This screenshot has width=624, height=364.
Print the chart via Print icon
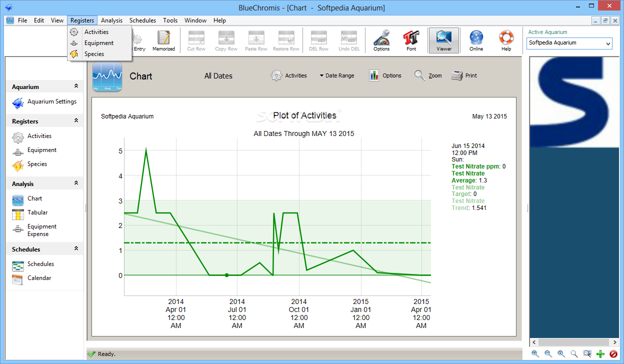[x=464, y=75]
